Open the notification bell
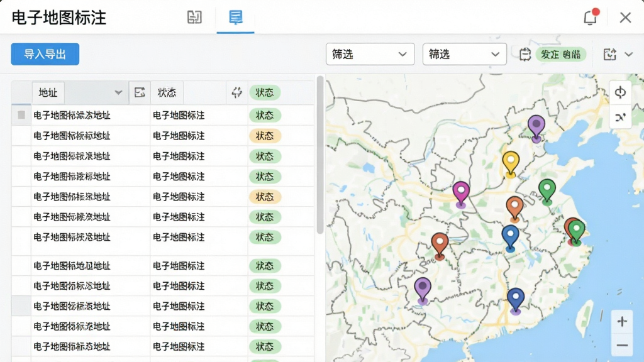This screenshot has width=644, height=362. [591, 17]
